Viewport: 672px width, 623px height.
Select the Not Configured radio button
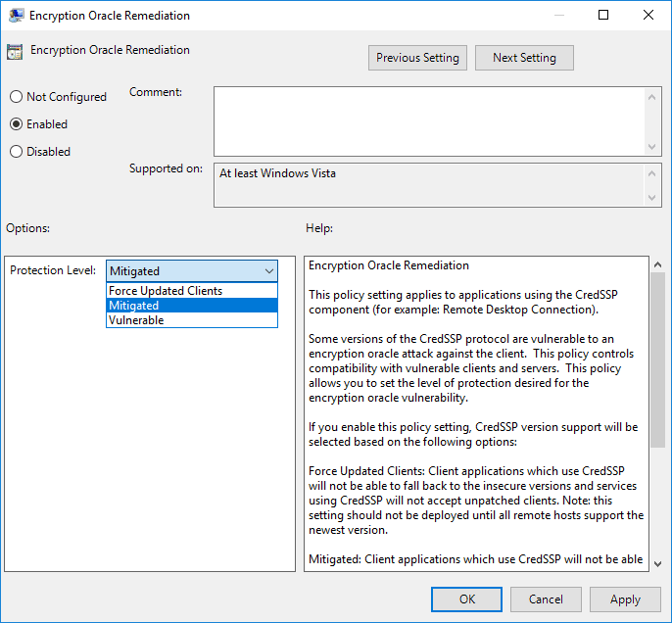[x=16, y=97]
